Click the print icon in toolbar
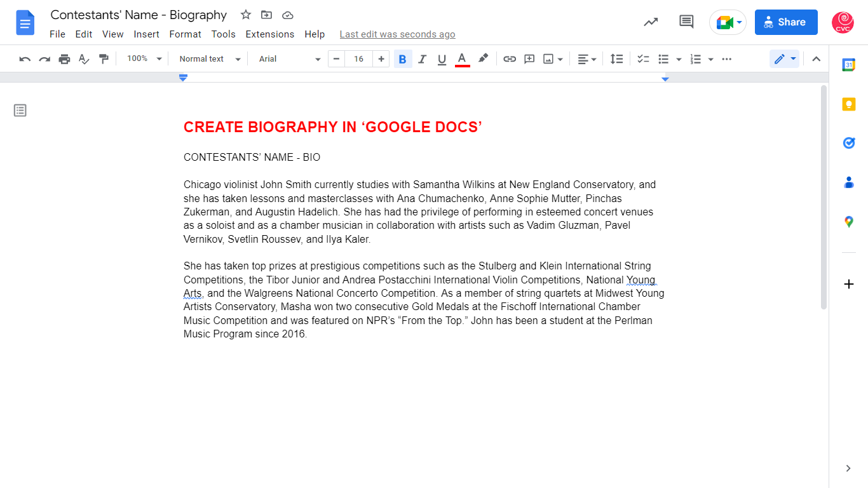The width and height of the screenshot is (868, 488). click(x=64, y=59)
